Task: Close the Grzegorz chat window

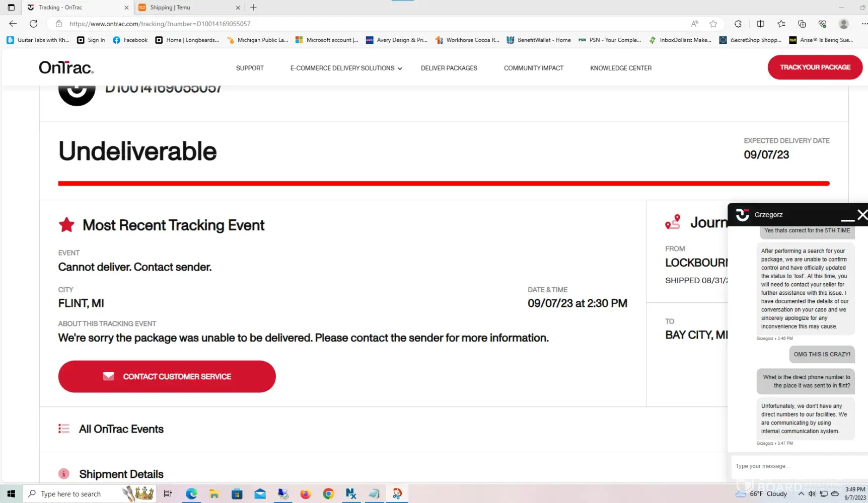Action: [x=862, y=215]
